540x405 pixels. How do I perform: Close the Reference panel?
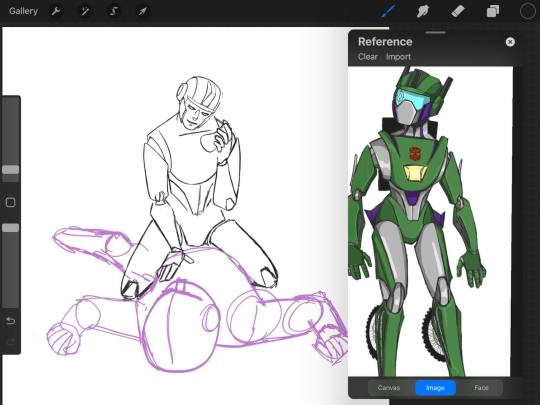tap(510, 42)
